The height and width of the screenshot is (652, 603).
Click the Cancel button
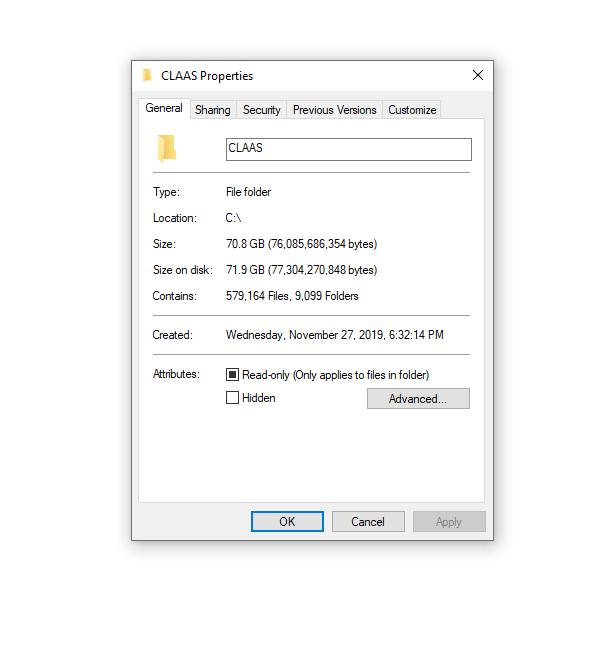coord(368,521)
